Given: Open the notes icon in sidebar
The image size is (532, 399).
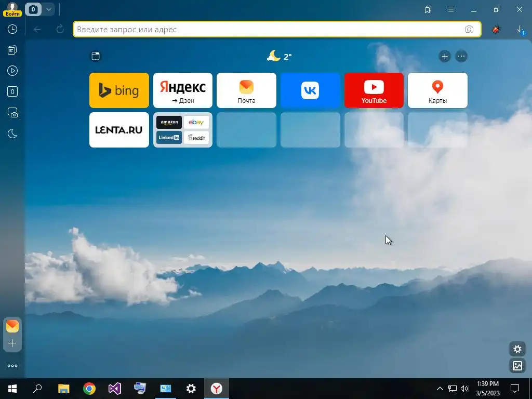Looking at the screenshot, I should click(x=12, y=50).
